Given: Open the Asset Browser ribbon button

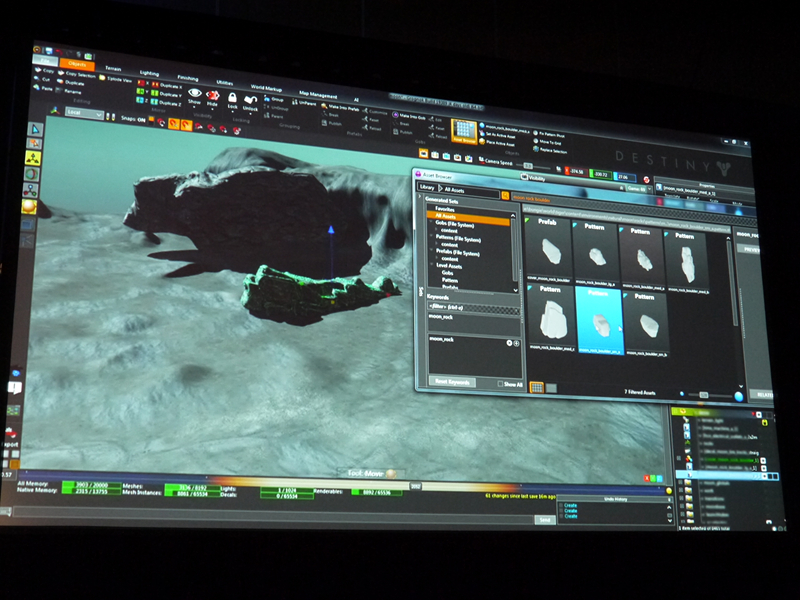Looking at the screenshot, I should (x=464, y=132).
